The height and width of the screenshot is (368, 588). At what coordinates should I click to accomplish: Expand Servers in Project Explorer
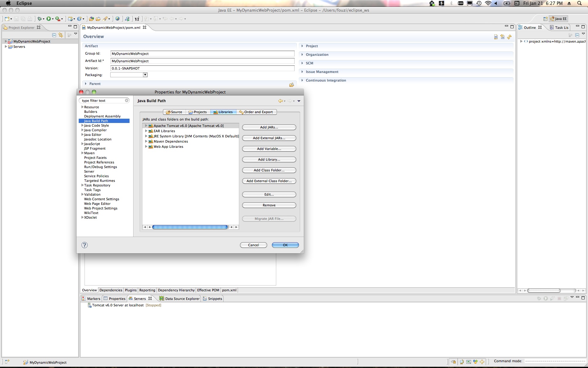click(6, 47)
